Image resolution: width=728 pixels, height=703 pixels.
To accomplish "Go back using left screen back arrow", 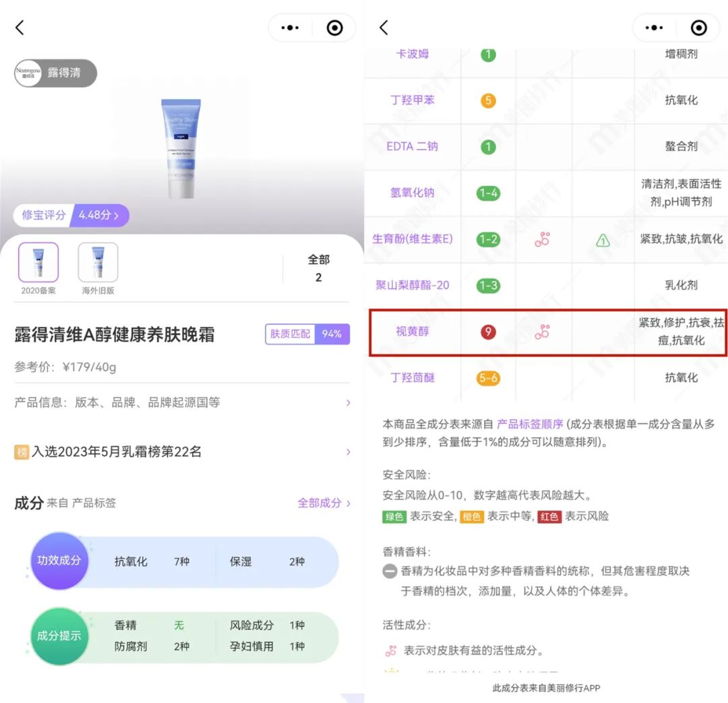I will [20, 28].
